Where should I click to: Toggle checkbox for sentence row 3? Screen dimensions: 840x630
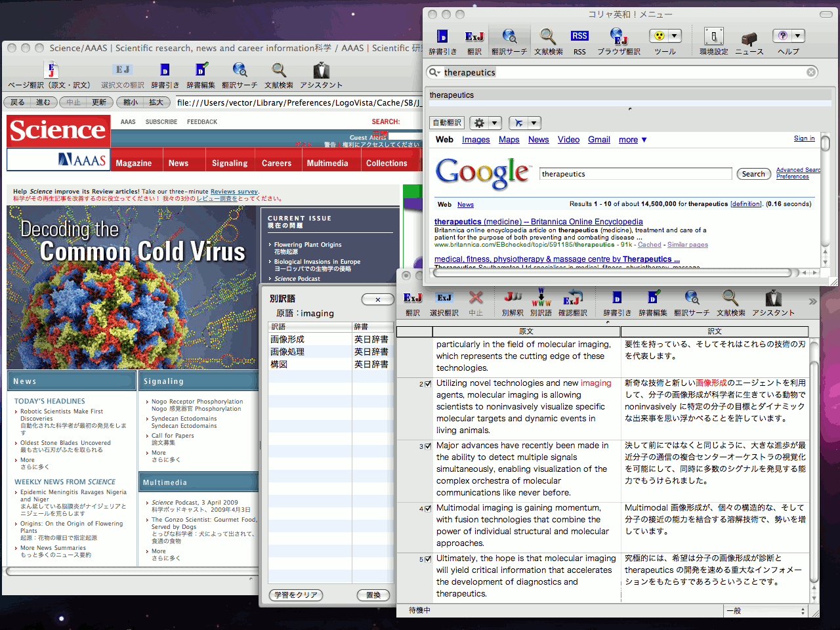[428, 446]
